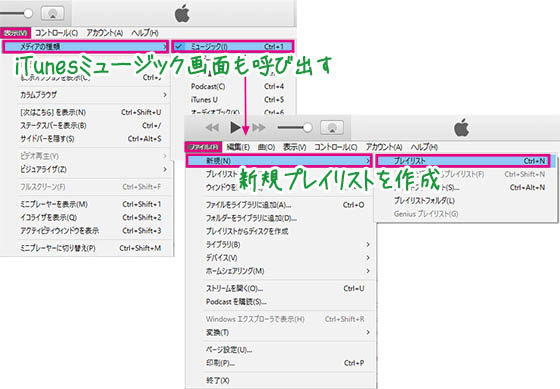Choose プレイリスト Ctrl+N in the 新規 submenu
This screenshot has width=560, height=389.
[x=463, y=161]
